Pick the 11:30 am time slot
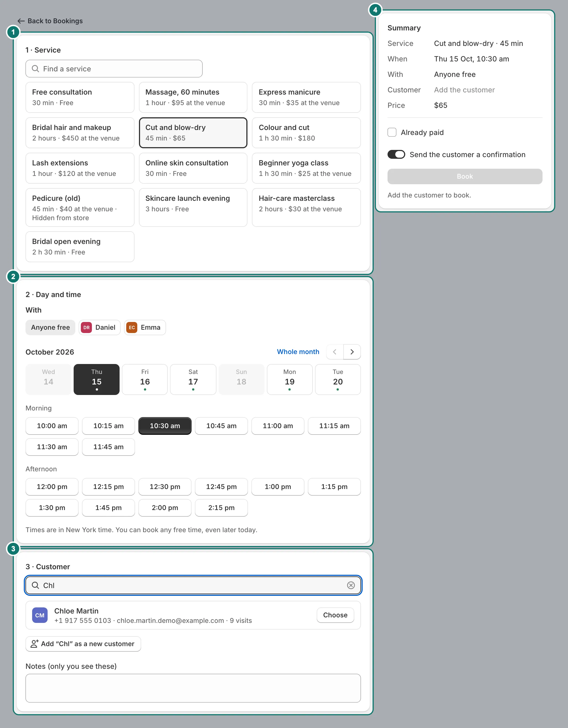The image size is (568, 728). (x=52, y=447)
